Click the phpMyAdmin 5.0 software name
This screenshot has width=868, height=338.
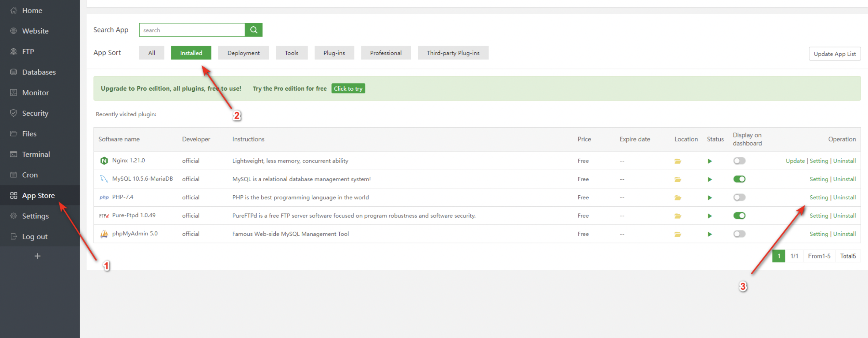click(135, 233)
